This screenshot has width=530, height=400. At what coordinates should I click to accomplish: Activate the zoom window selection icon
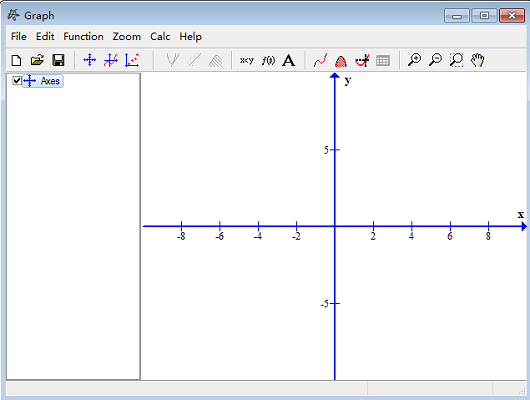pyautogui.click(x=456, y=60)
